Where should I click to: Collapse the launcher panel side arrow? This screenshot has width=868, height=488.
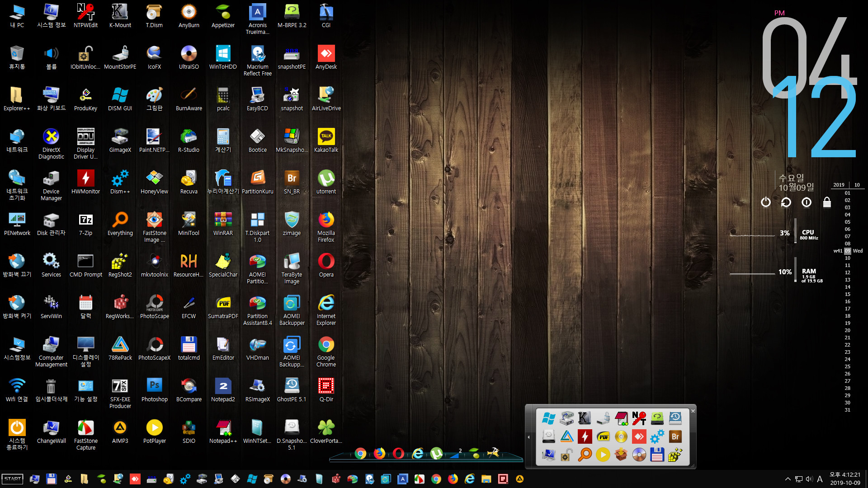coord(529,437)
